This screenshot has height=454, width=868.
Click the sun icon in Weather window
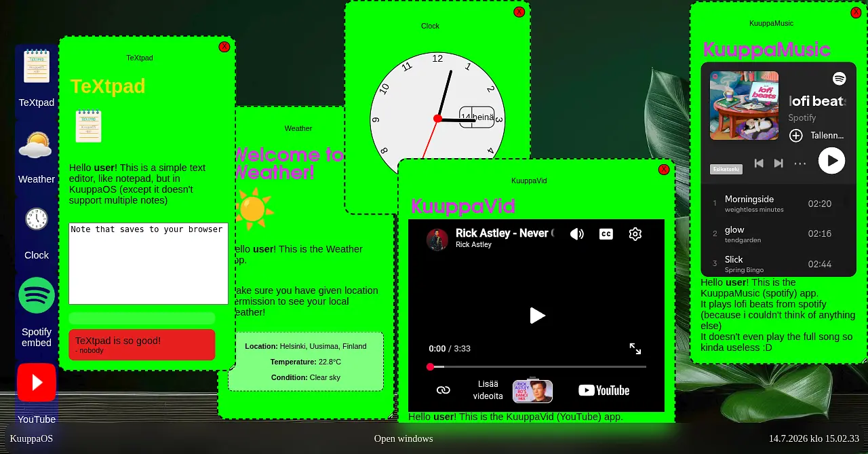[253, 208]
